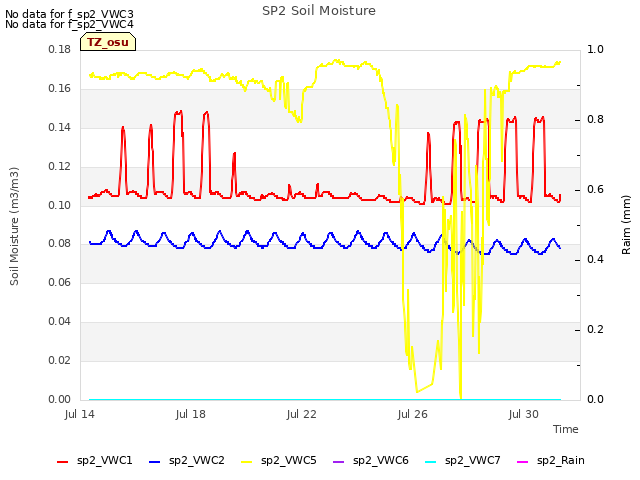Viewport: 640px width, 480px height.
Task: Click the magenta sp2_Rain legend swatch
Action: (x=522, y=462)
